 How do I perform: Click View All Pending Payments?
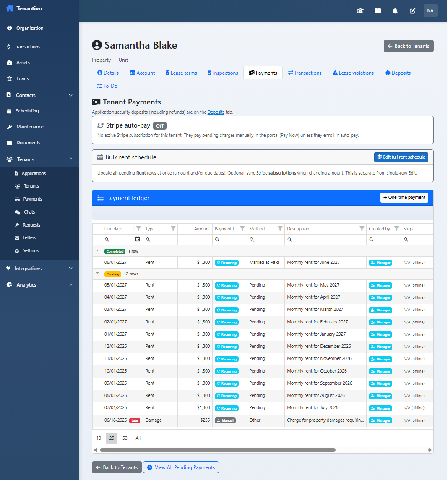(x=181, y=467)
